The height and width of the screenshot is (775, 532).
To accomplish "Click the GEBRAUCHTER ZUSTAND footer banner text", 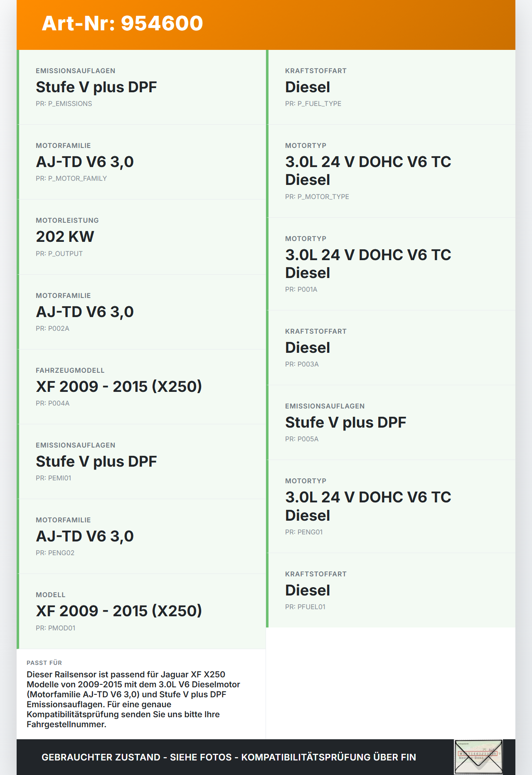I will [x=229, y=757].
